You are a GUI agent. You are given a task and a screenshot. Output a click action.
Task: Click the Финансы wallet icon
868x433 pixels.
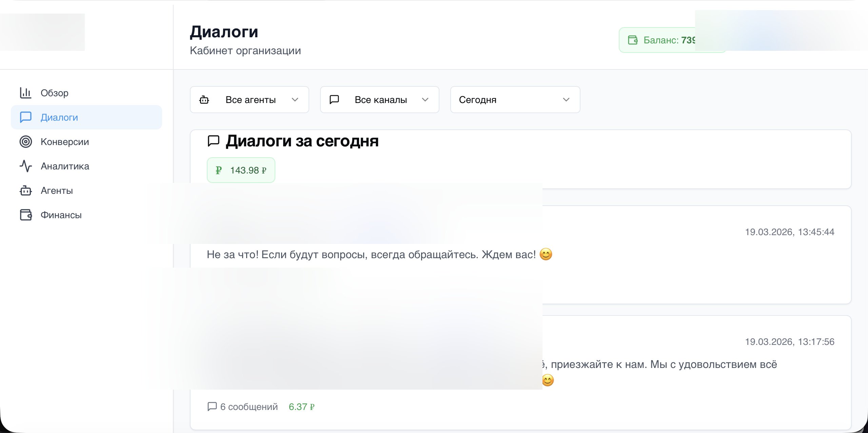click(x=26, y=215)
